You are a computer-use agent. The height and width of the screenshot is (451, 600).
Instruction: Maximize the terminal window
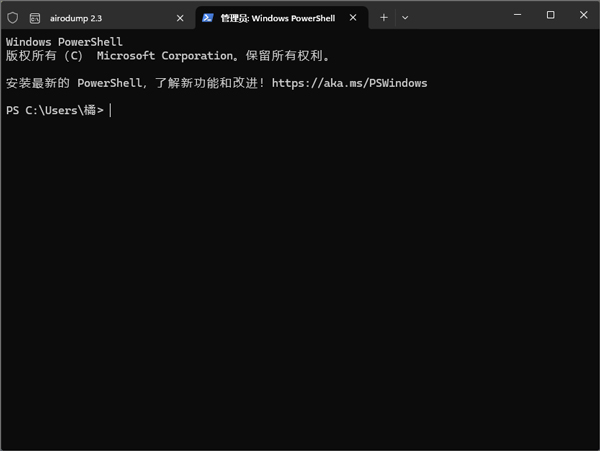pyautogui.click(x=550, y=15)
